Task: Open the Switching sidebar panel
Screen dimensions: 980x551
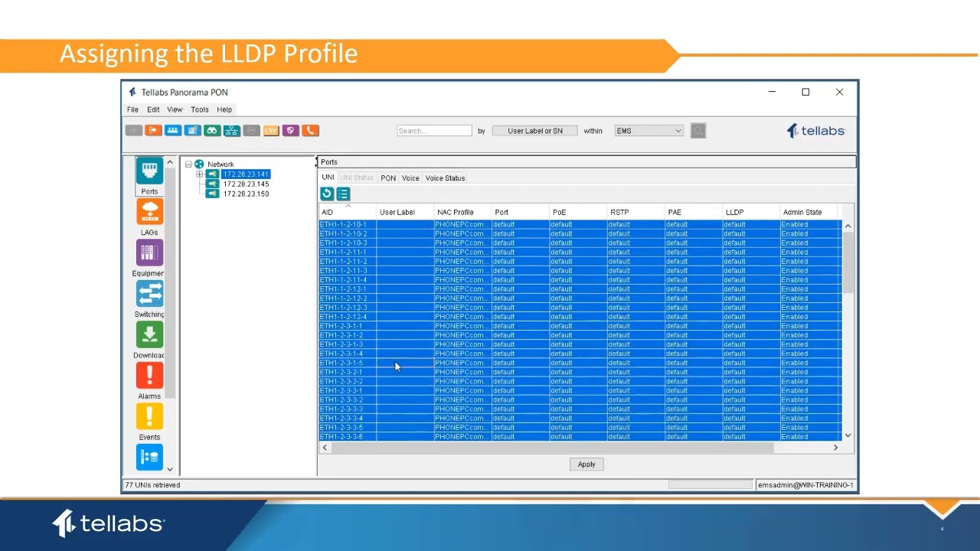Action: pos(149,300)
